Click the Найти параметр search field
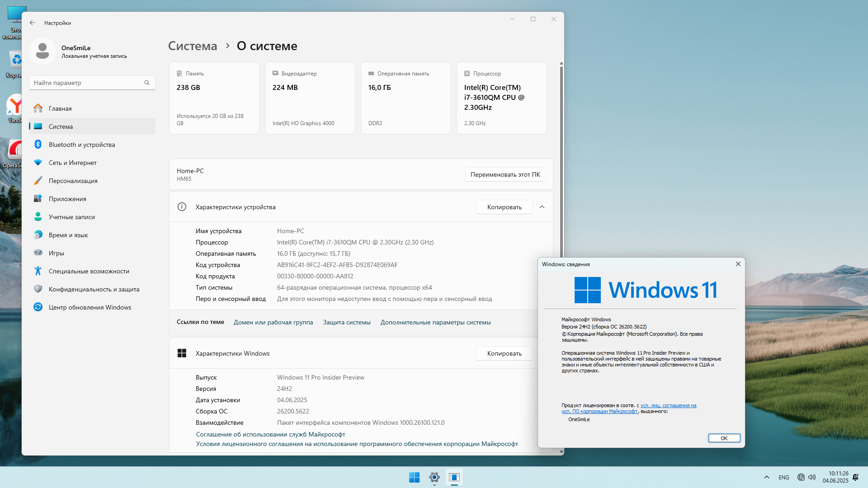Image resolution: width=868 pixels, height=488 pixels. coord(86,83)
